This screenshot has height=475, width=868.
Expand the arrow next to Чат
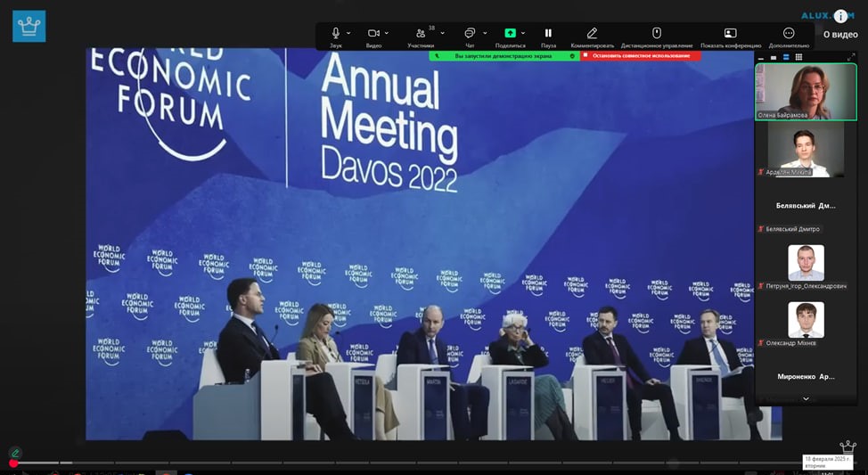(485, 33)
